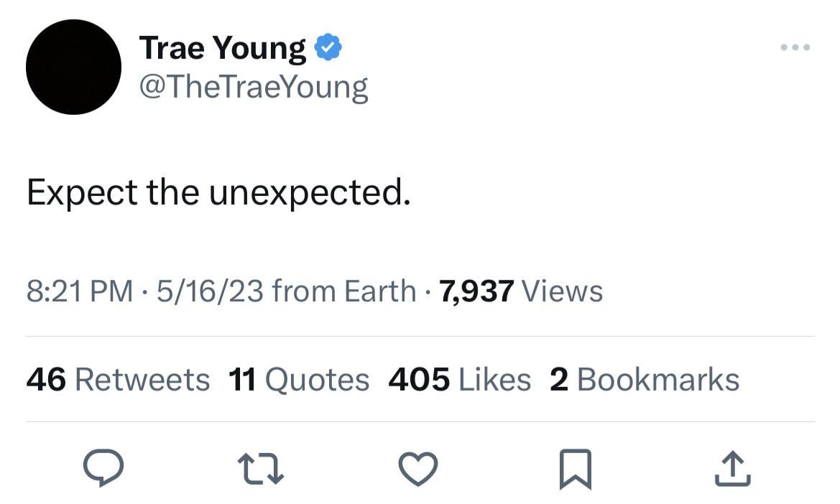
Task: Open the 11 Quotes list
Action: pos(298,379)
